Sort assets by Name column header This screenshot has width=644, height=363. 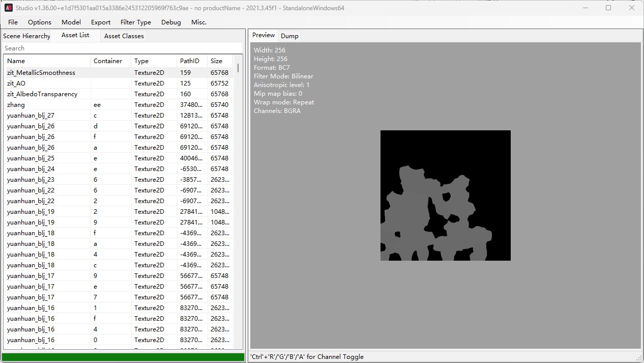[47, 61]
